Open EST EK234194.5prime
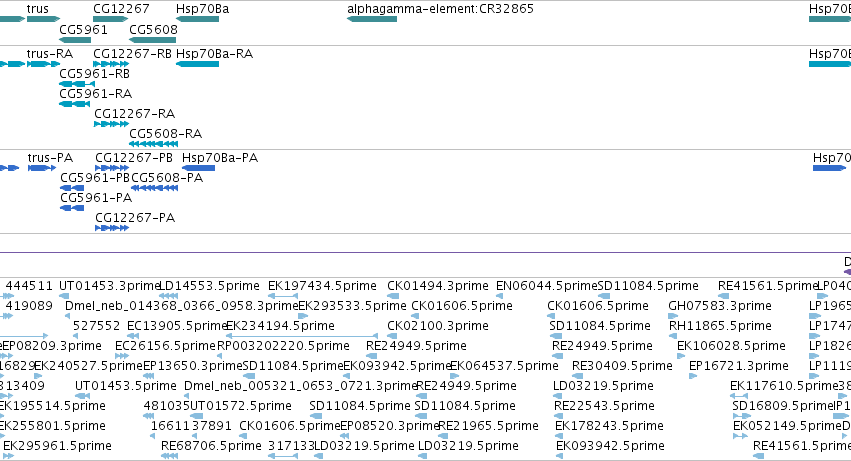This screenshot has height=461, width=851. point(281,326)
